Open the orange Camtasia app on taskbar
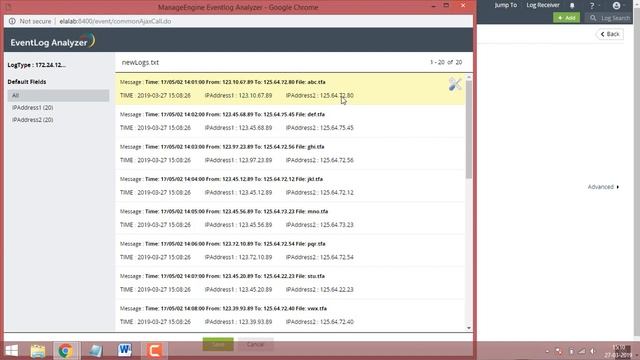The height and width of the screenshot is (360, 640). click(x=154, y=351)
